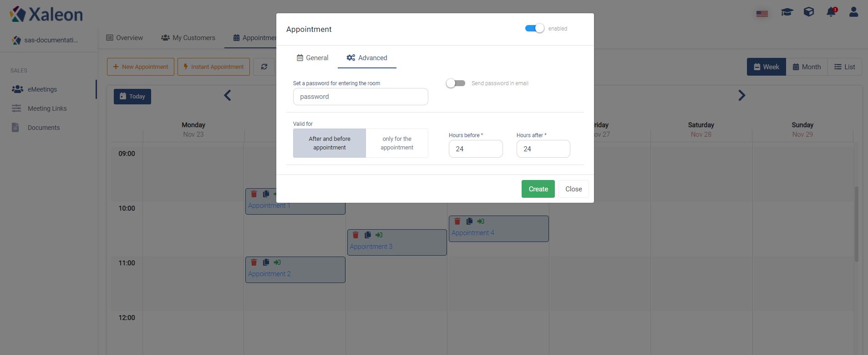Toggle the appointment enabled switch
This screenshot has width=868, height=355.
(534, 28)
